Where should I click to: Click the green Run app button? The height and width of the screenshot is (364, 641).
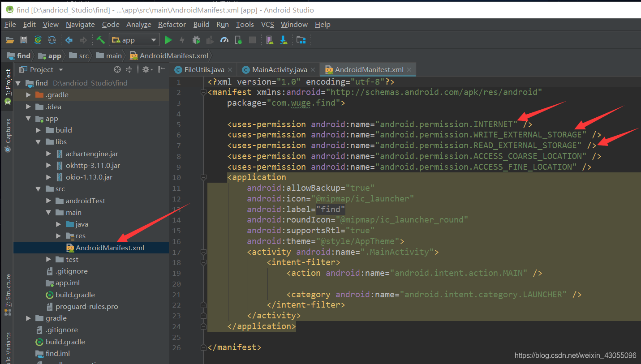(168, 40)
